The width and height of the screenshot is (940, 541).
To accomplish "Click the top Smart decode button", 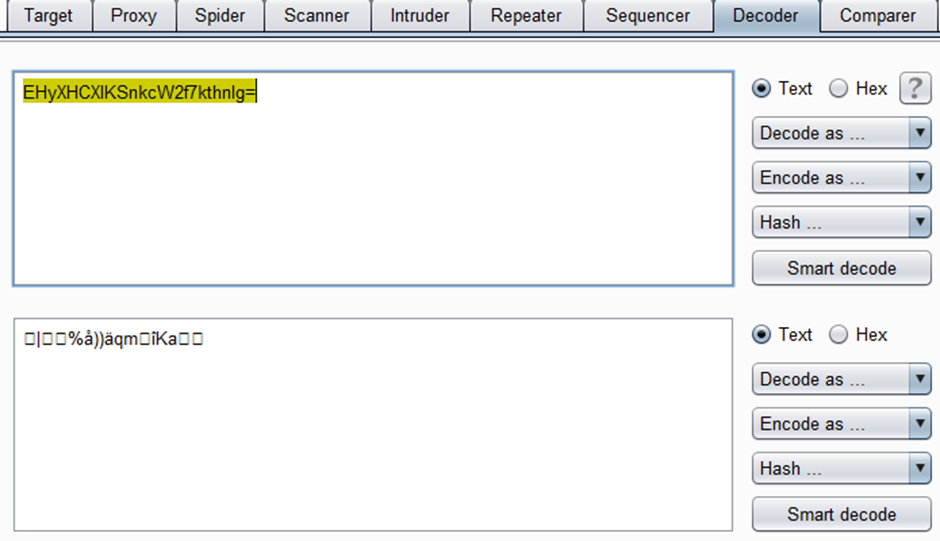I will point(842,268).
